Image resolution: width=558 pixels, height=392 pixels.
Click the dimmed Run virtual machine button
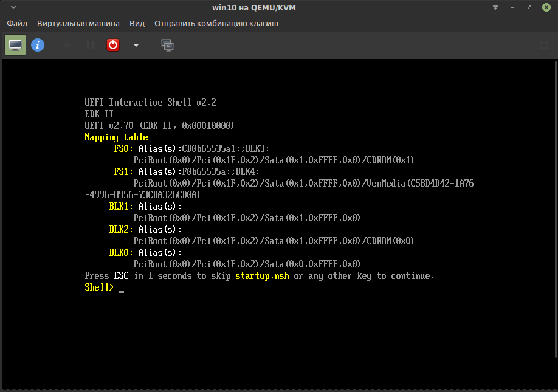point(67,45)
